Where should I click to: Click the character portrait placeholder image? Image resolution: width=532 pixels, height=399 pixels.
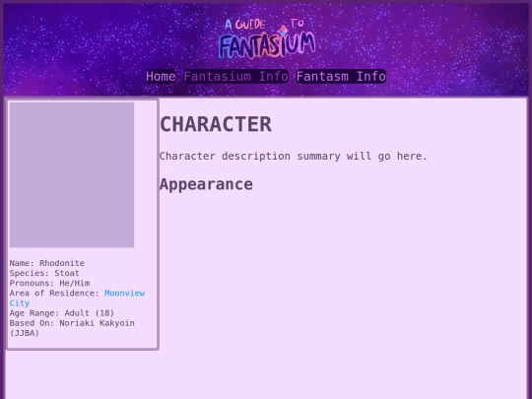72,174
